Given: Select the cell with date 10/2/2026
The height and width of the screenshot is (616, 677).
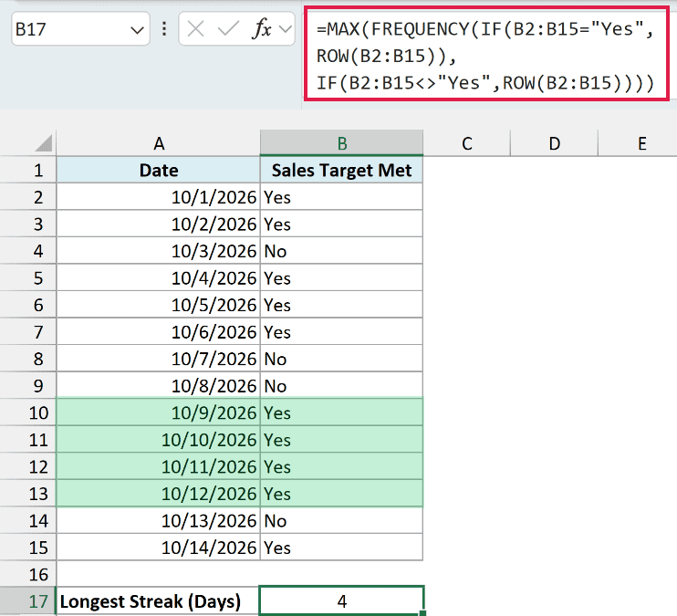Looking at the screenshot, I should (159, 224).
